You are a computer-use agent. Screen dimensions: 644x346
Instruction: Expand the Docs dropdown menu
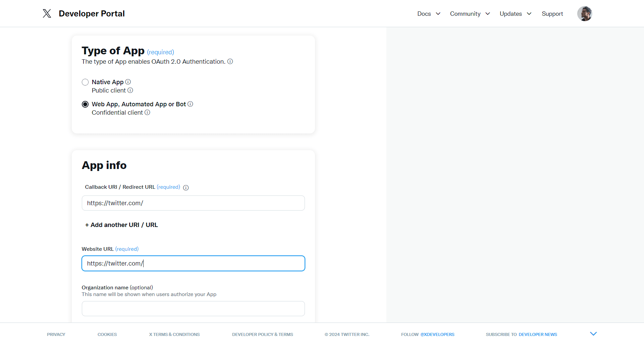429,14
